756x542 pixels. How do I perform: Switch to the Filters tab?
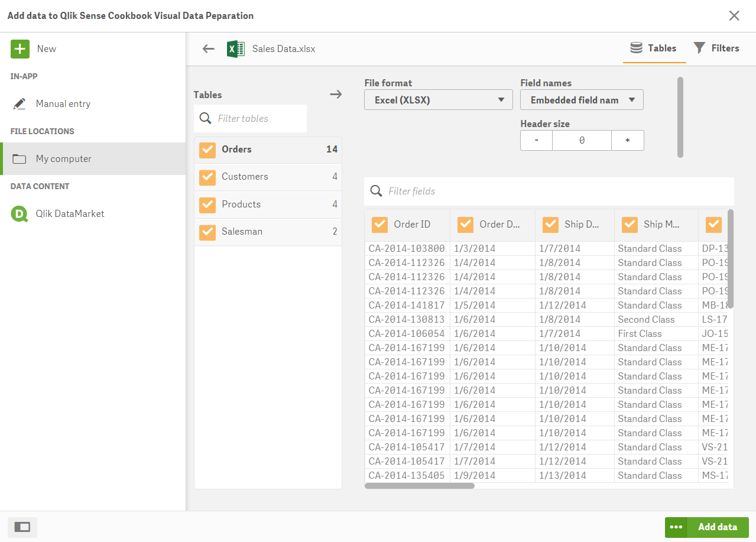(716, 48)
